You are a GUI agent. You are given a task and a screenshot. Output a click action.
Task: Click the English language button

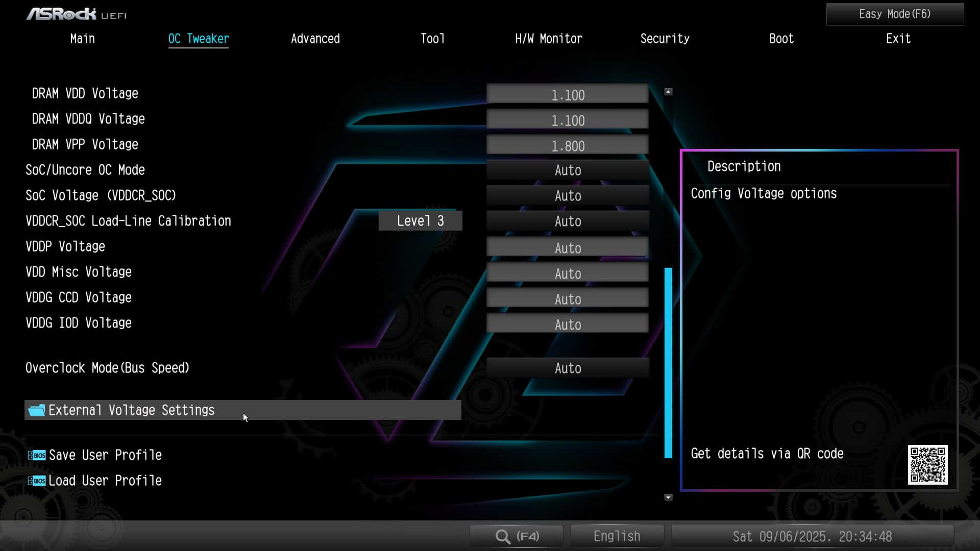coord(617,536)
